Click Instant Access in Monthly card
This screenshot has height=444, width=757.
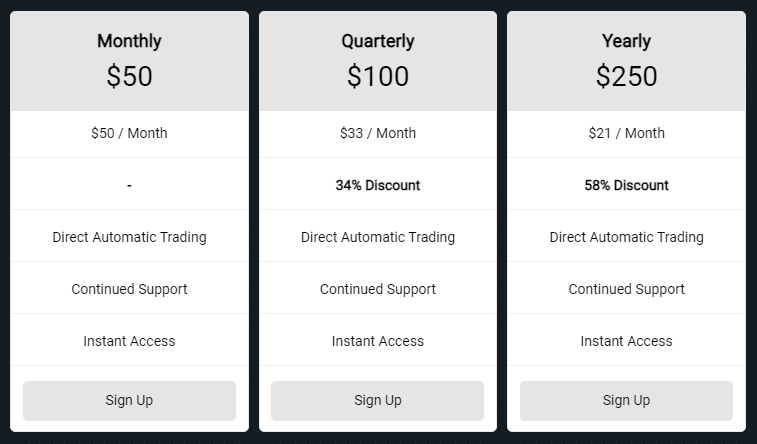coord(129,341)
